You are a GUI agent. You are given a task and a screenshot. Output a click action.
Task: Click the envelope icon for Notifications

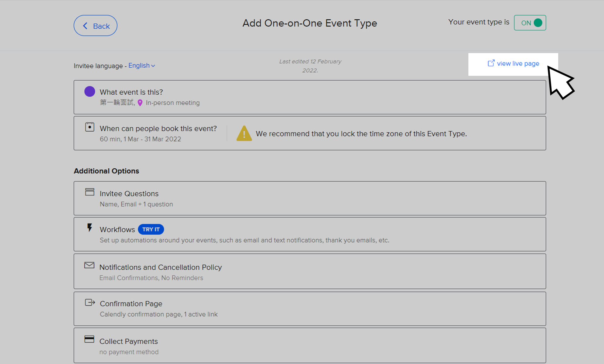tap(89, 265)
